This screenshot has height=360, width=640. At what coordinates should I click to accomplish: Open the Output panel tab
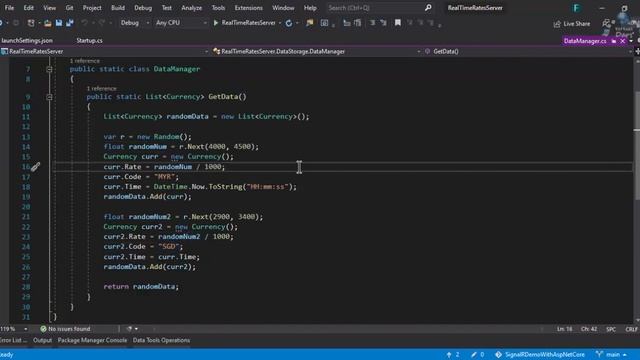tap(42, 340)
